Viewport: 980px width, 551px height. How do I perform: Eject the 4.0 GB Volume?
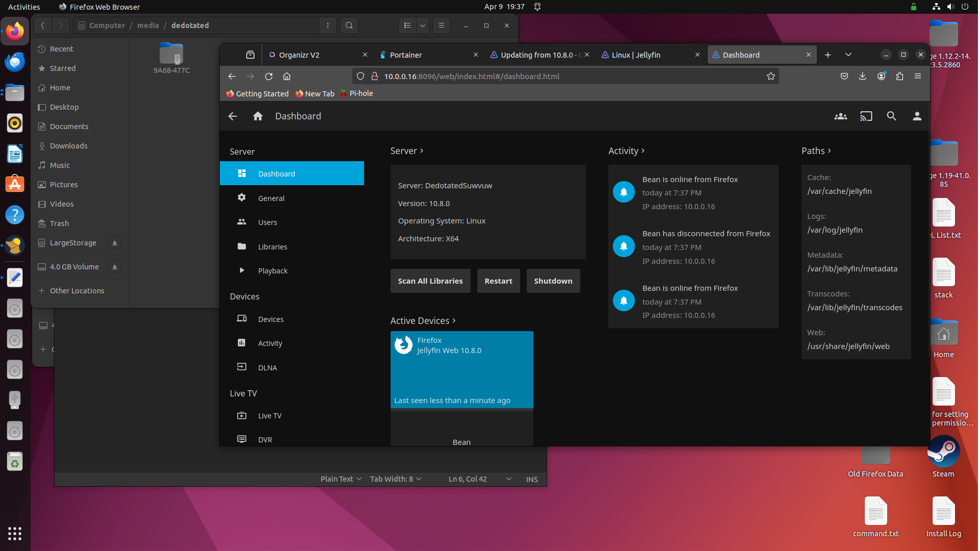[115, 267]
